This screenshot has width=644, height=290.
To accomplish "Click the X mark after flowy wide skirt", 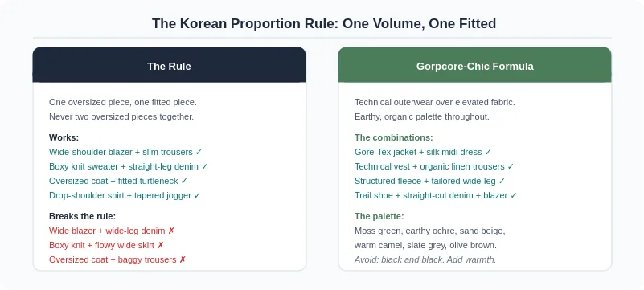I will click(x=161, y=245).
